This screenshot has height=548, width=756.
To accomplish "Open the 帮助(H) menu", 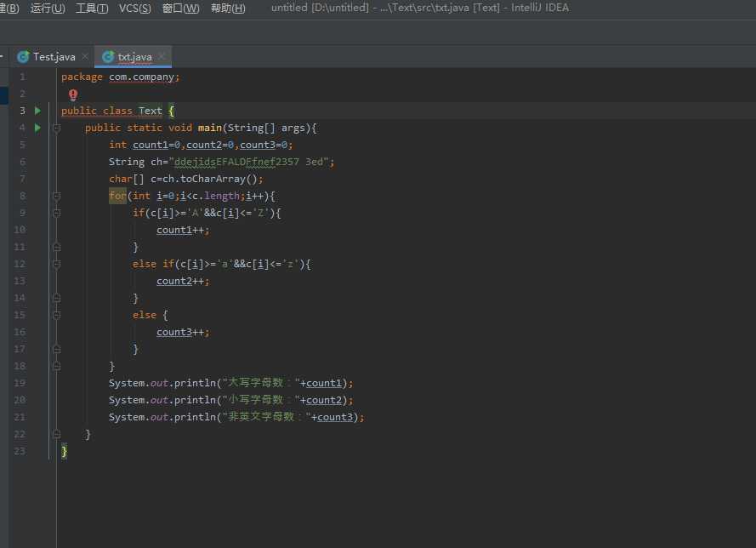I will pyautogui.click(x=227, y=9).
